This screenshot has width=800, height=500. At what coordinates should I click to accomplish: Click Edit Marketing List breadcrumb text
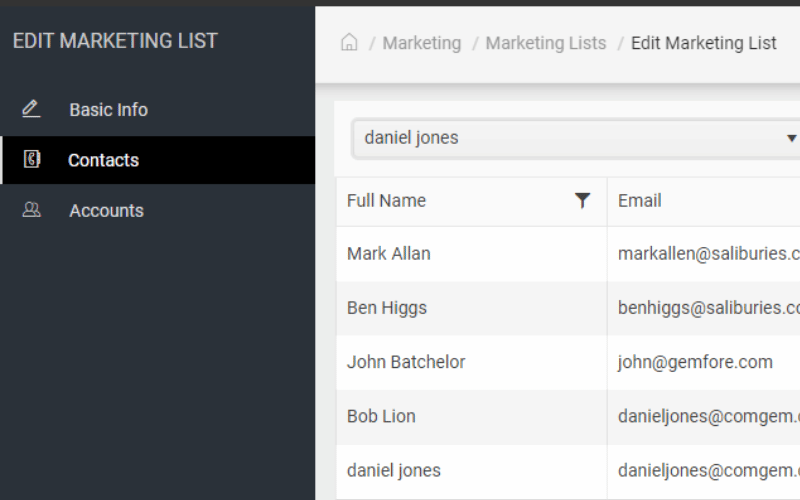703,43
